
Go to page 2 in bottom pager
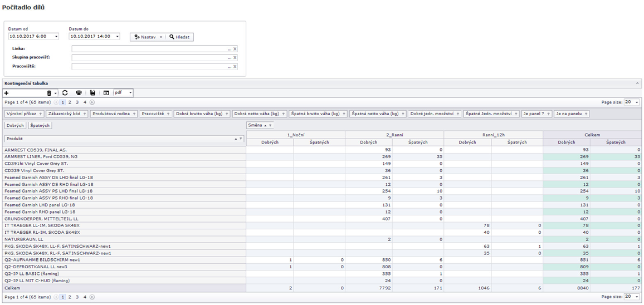tap(69, 297)
